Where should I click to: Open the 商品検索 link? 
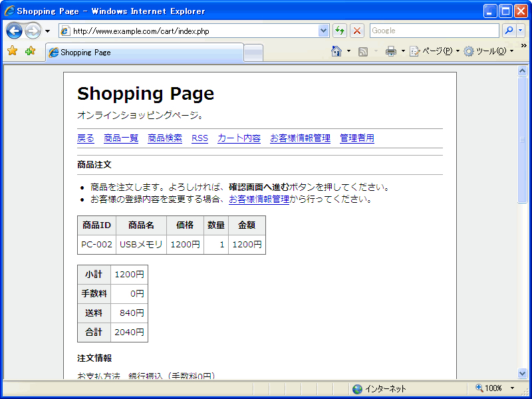coord(165,138)
